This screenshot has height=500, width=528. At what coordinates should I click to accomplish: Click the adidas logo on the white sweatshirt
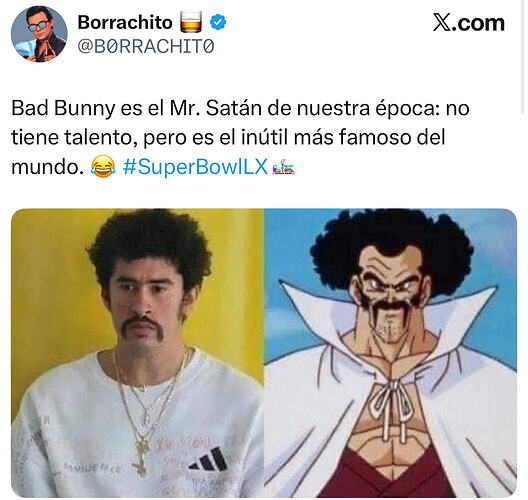point(209,459)
